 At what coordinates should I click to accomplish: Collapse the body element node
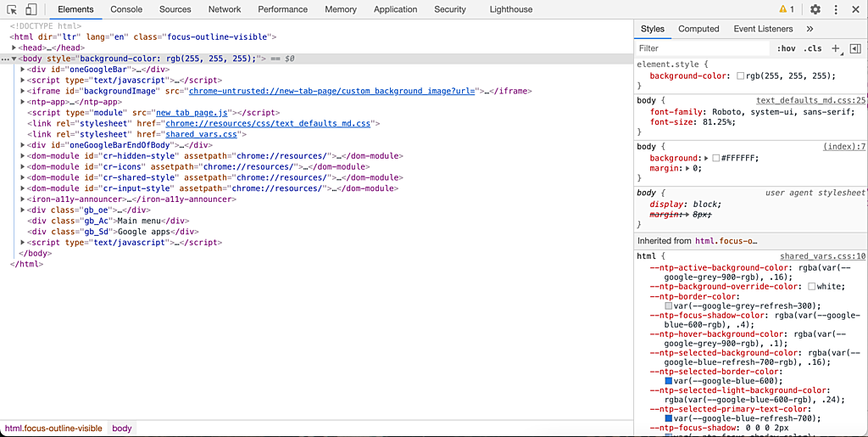click(14, 59)
